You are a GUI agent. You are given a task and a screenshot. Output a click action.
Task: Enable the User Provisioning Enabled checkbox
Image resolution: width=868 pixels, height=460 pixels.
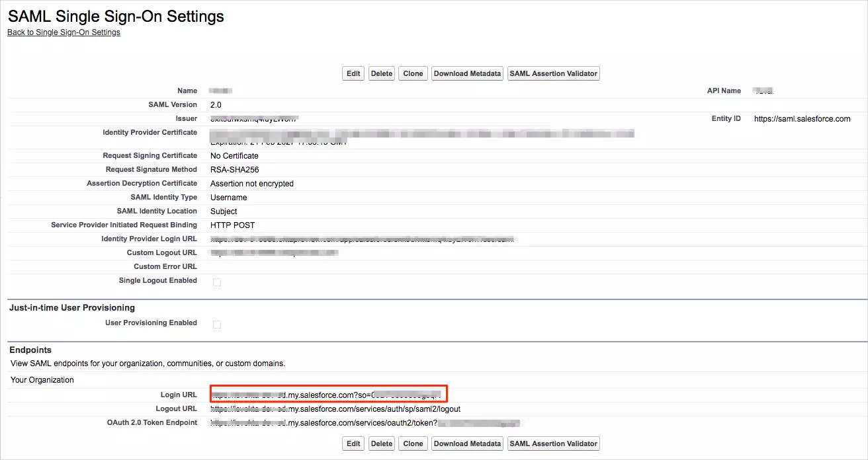click(x=216, y=323)
